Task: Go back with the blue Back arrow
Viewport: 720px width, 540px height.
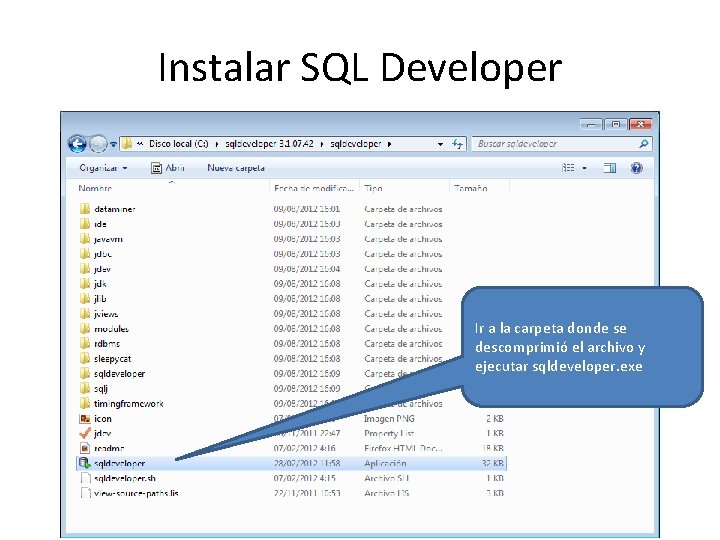Action: pos(77,144)
